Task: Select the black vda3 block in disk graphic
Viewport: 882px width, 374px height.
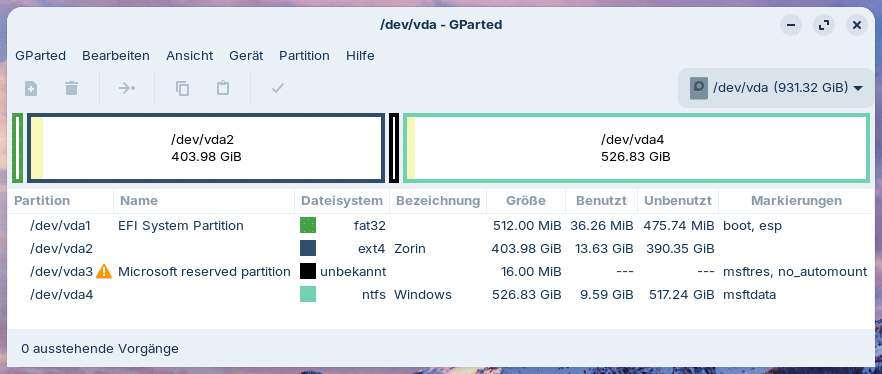Action: [x=394, y=148]
